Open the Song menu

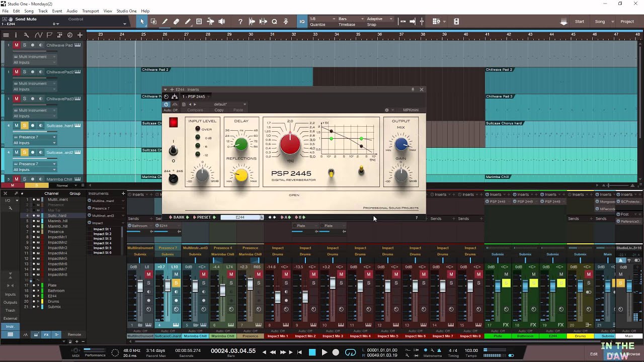click(29, 11)
